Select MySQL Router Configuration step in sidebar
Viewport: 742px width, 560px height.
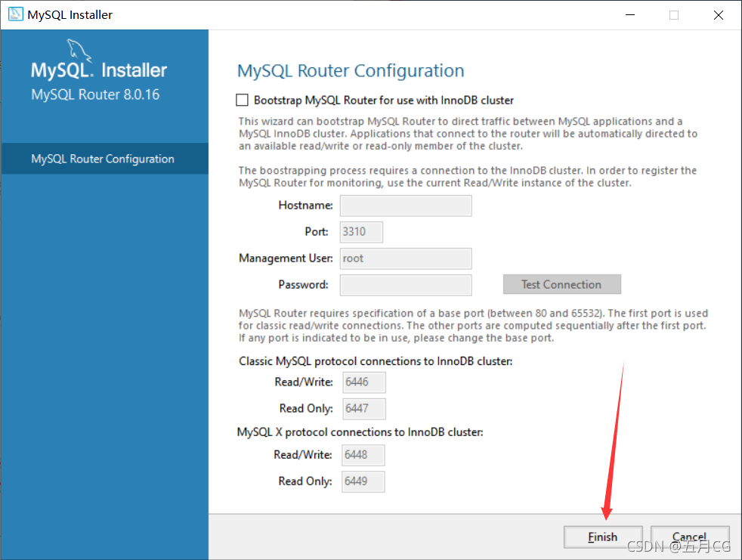coord(104,159)
